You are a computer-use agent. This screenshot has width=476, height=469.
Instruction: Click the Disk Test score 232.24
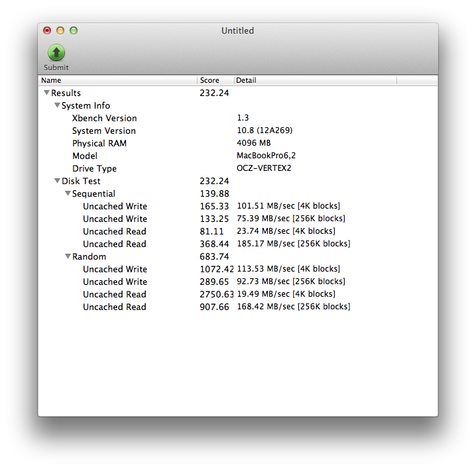pos(214,181)
